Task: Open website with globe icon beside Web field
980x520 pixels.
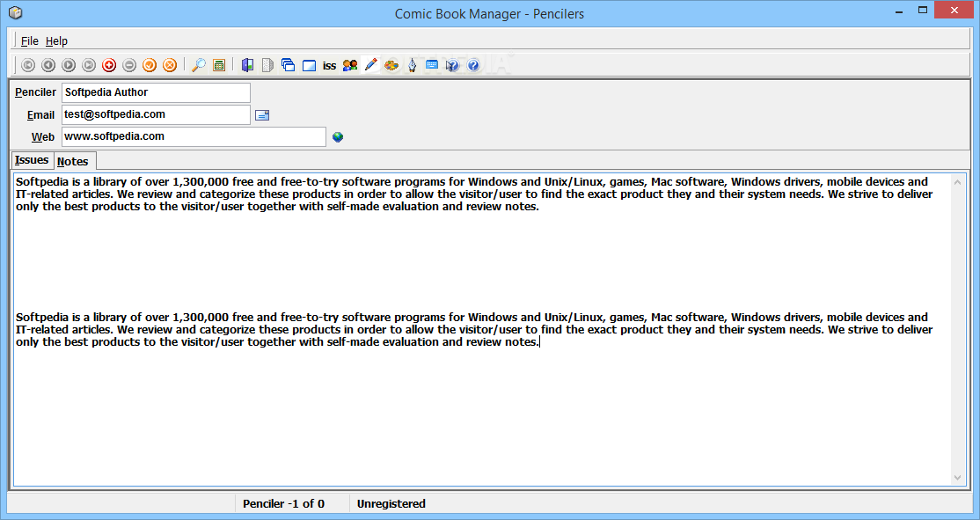Action: (x=338, y=137)
